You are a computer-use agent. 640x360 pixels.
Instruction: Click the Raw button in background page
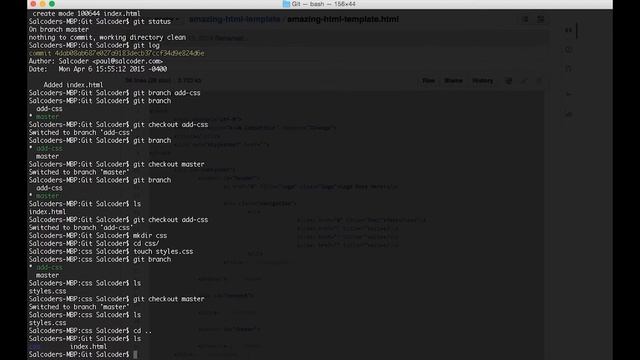428,81
